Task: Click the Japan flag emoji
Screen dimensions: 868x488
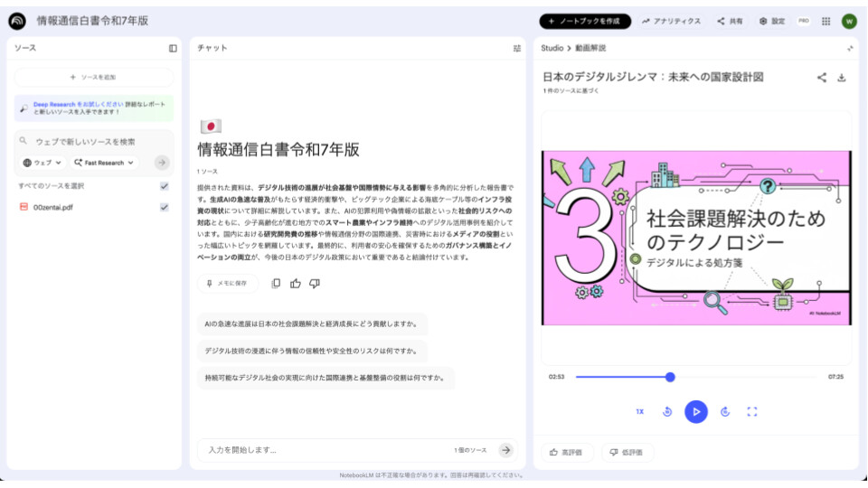Action: click(211, 127)
